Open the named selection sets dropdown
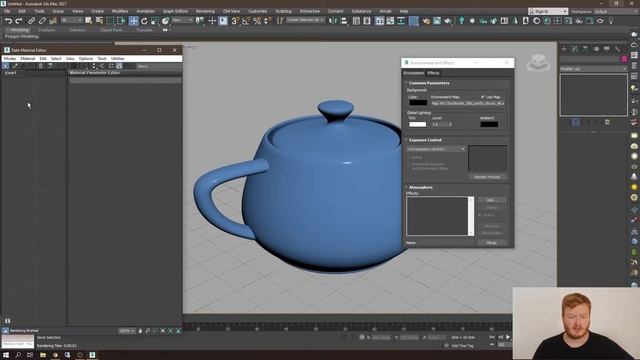Image resolution: width=640 pixels, height=360 pixels. [305, 20]
